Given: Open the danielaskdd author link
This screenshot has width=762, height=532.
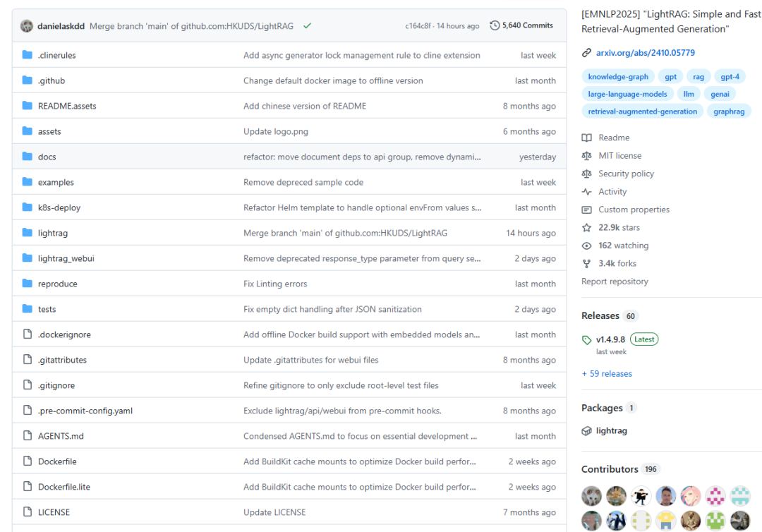Looking at the screenshot, I should [x=61, y=25].
